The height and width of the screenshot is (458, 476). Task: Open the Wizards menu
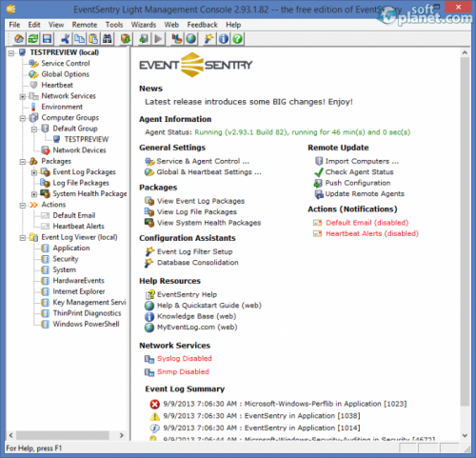(144, 25)
